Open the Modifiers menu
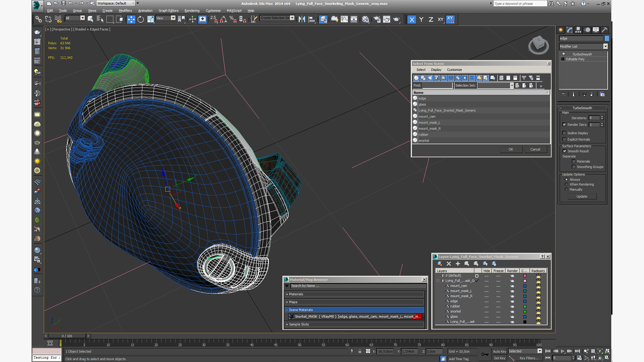Image resolution: width=644 pixels, height=362 pixels. (125, 11)
